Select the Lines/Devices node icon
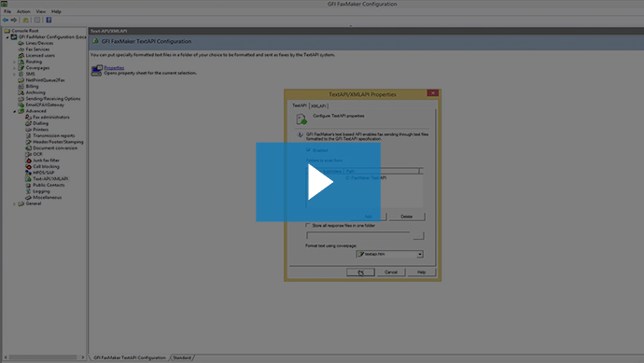The width and height of the screenshot is (644, 363). (x=21, y=43)
